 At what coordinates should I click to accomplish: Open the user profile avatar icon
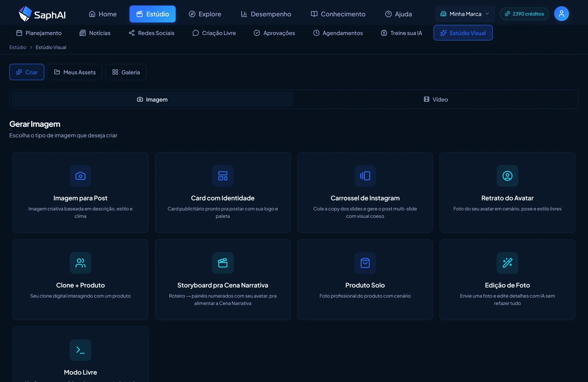pos(561,14)
